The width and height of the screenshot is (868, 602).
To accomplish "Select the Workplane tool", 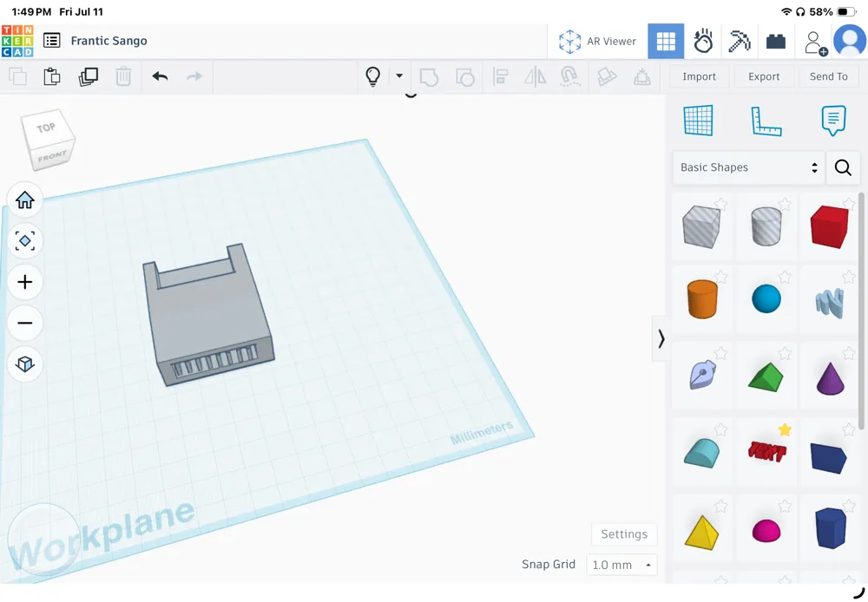I will (698, 121).
